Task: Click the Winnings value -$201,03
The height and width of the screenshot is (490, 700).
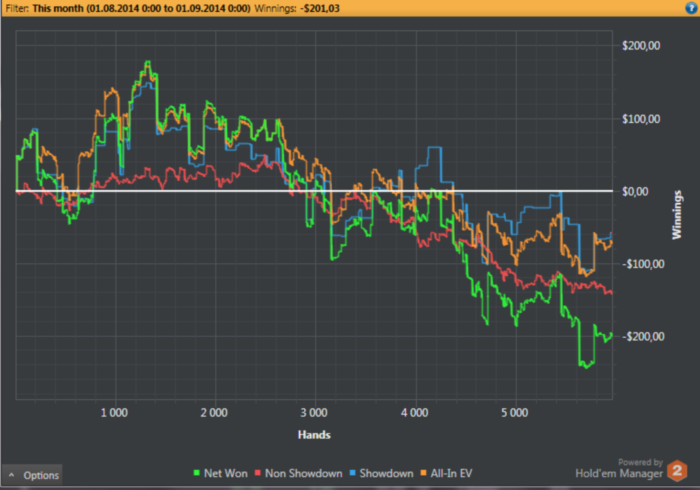Action: (321, 8)
